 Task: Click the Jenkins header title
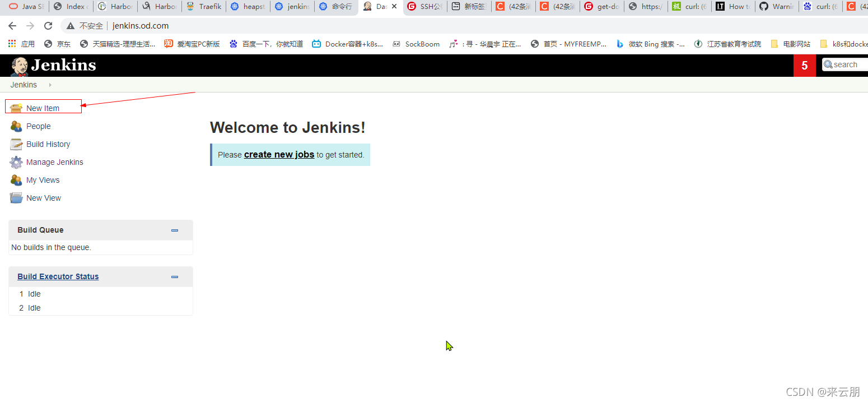coord(63,66)
